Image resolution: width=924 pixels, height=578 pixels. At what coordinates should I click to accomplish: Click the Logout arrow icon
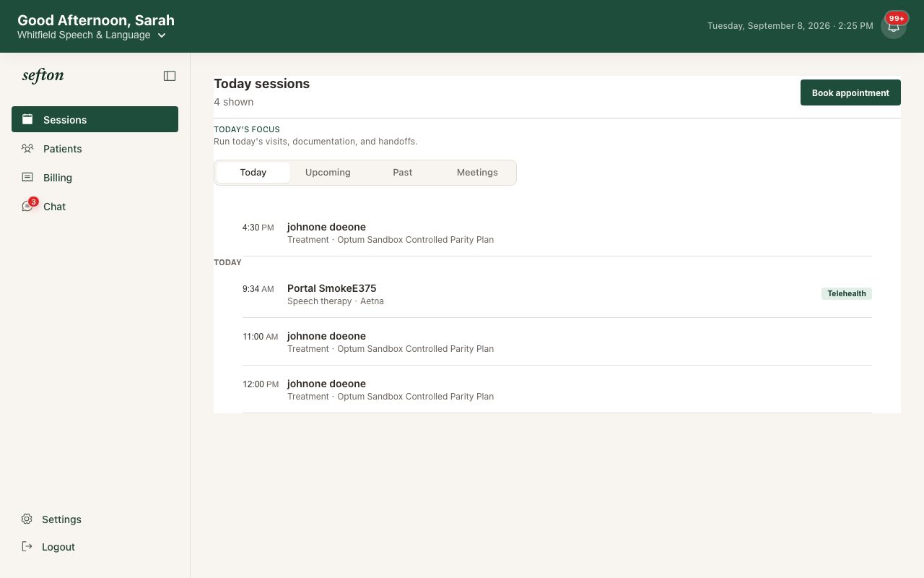pyautogui.click(x=27, y=546)
